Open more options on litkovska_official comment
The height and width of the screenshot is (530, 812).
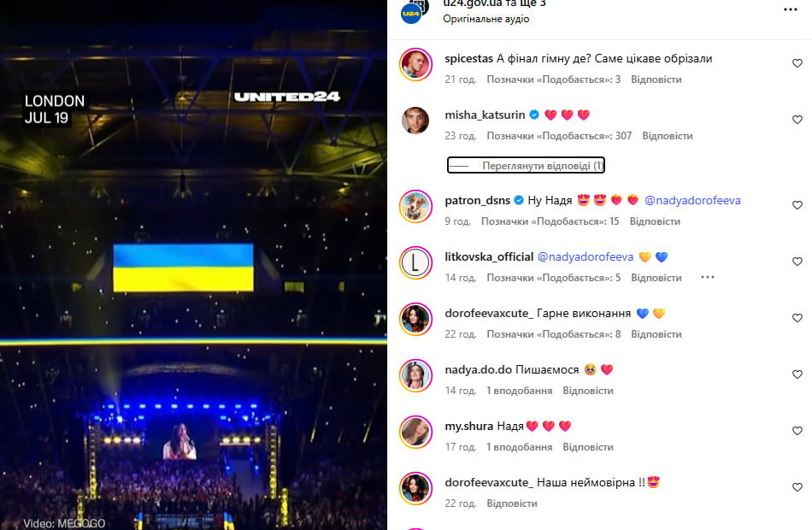coord(708,277)
